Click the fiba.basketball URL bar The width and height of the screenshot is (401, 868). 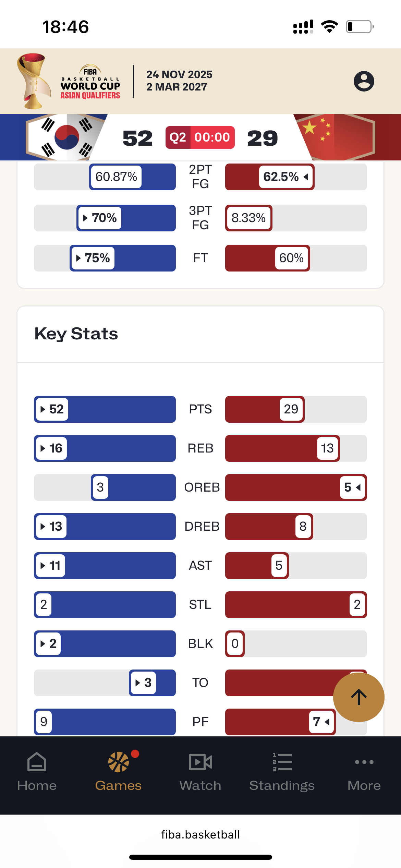200,834
